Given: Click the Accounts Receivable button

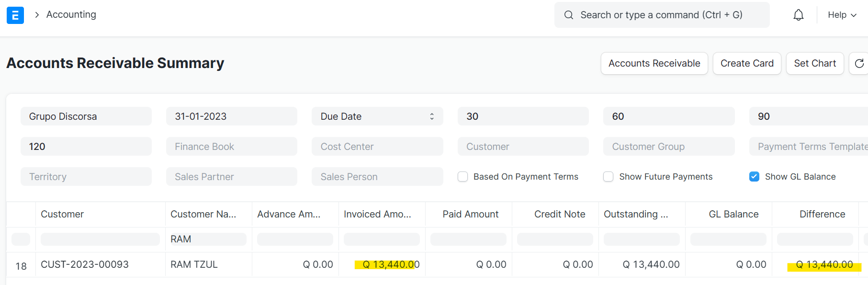Looking at the screenshot, I should (x=654, y=63).
